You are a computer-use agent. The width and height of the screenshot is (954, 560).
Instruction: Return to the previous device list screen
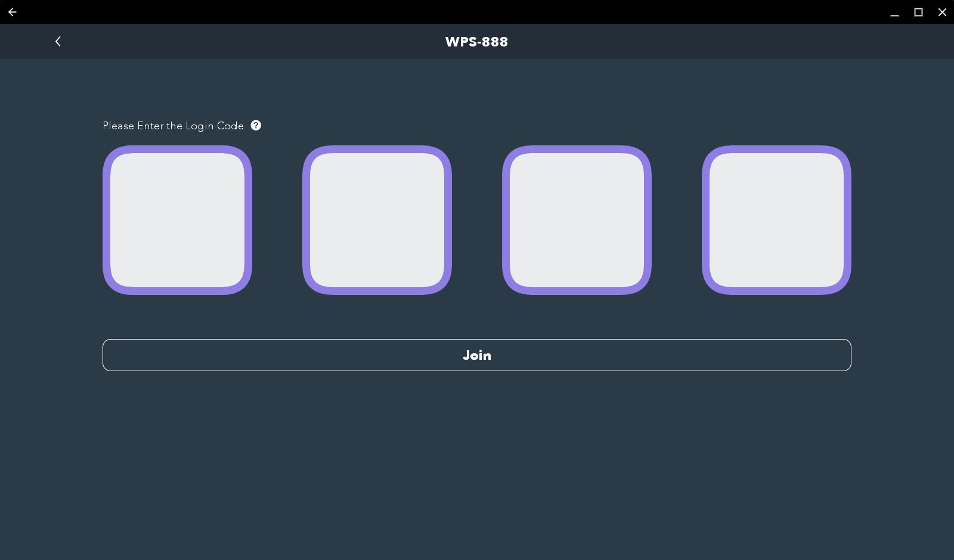(58, 41)
